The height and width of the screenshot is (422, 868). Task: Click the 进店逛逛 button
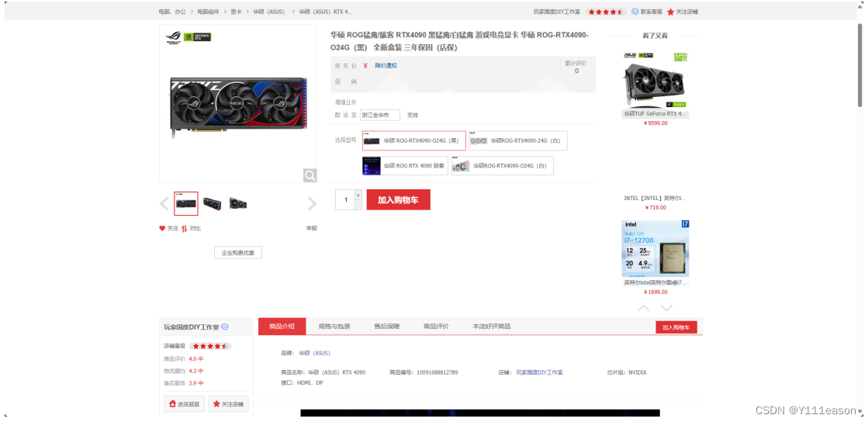click(185, 404)
